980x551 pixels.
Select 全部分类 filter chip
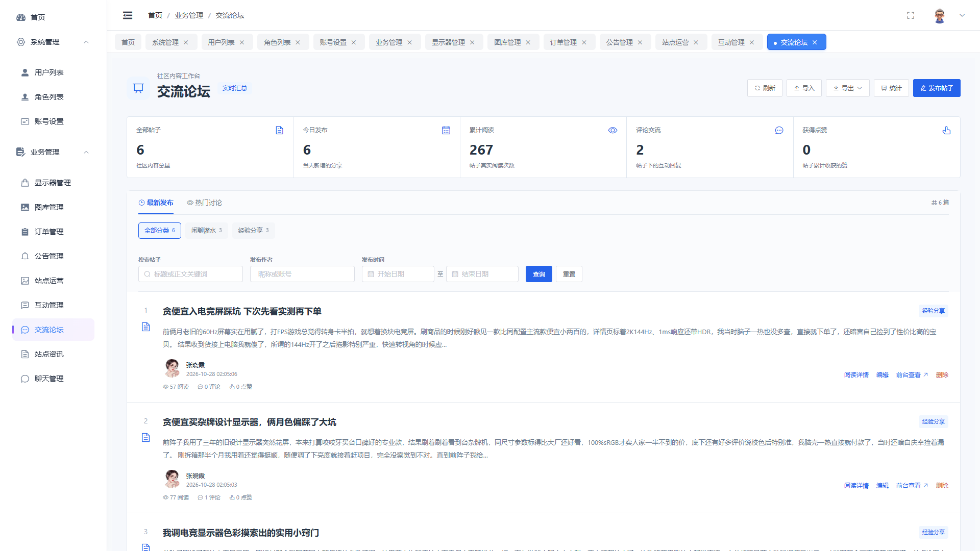(159, 231)
